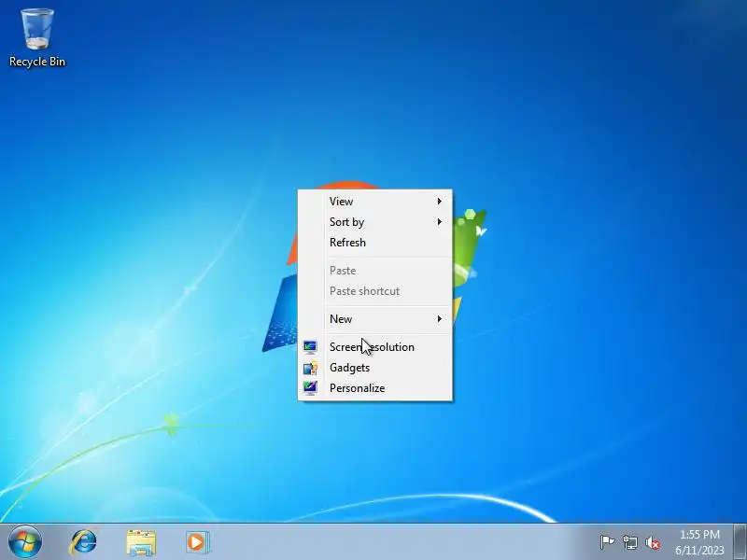Screen dimensions: 747x560
Task: Open Personalize from context menu
Action: [x=375, y=388]
